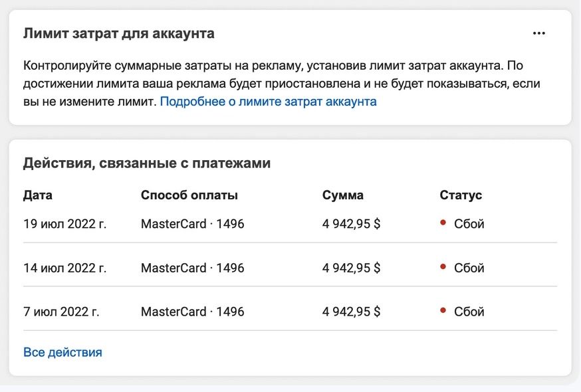Click the 4 942,95 $ amount for 7 июл
Image resolution: width=581 pixels, height=392 pixels.
[x=351, y=312]
